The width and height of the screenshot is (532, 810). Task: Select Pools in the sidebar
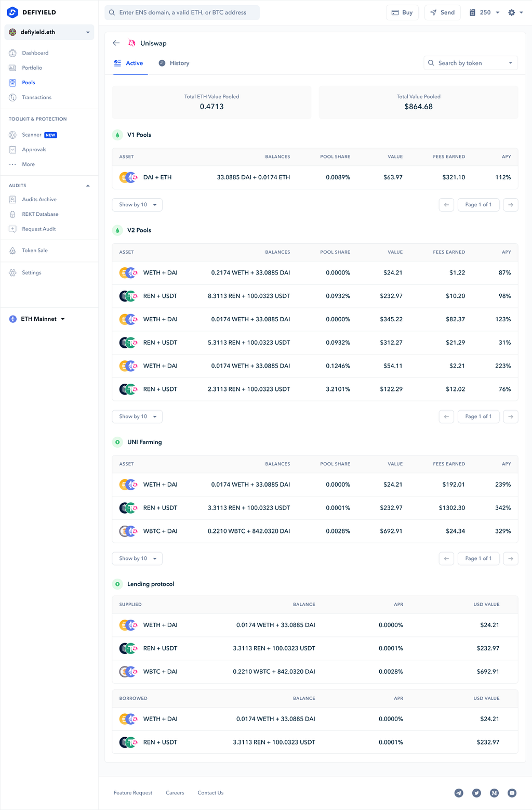[29, 83]
